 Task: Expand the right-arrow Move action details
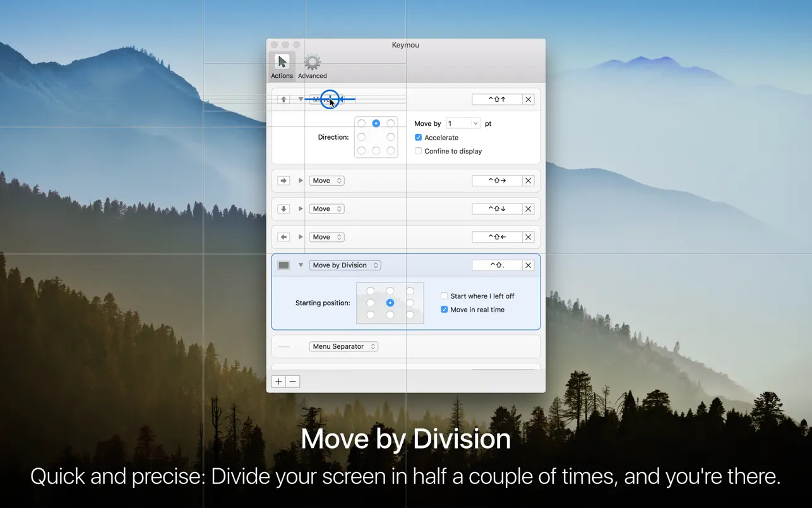pos(301,181)
